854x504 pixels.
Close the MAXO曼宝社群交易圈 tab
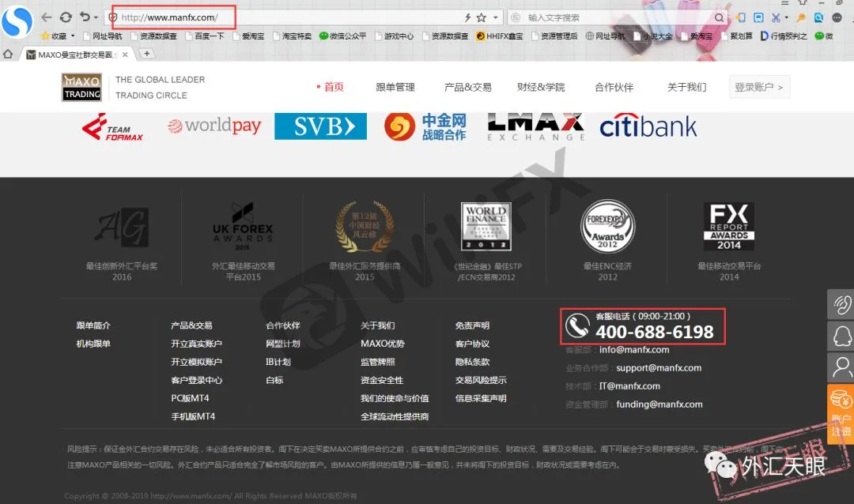(x=125, y=55)
